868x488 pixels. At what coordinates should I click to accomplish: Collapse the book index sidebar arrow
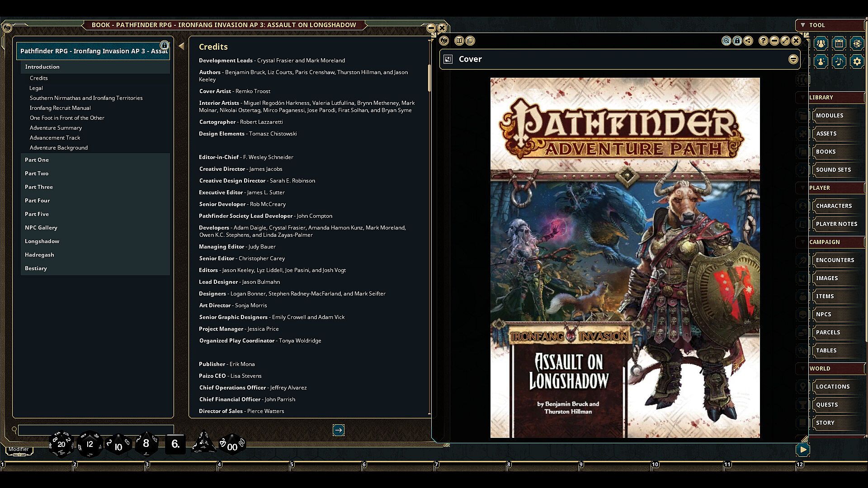click(x=181, y=46)
